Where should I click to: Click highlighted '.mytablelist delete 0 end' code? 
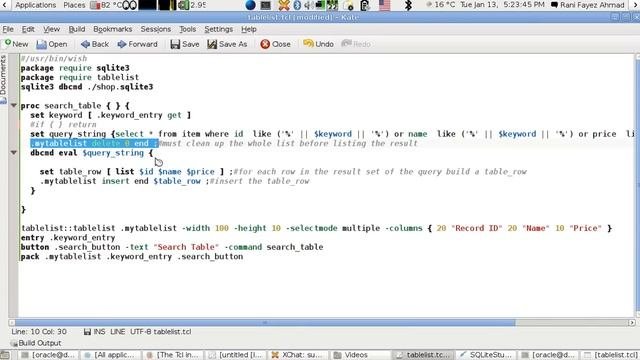(94, 144)
